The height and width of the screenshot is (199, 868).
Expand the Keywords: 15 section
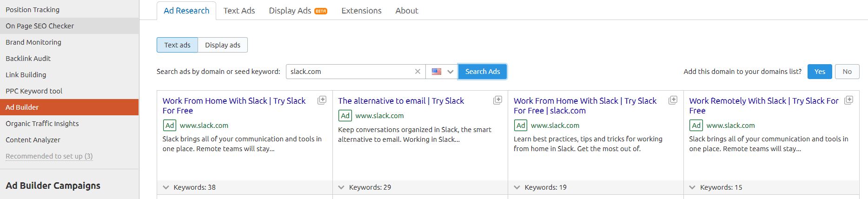click(x=692, y=187)
